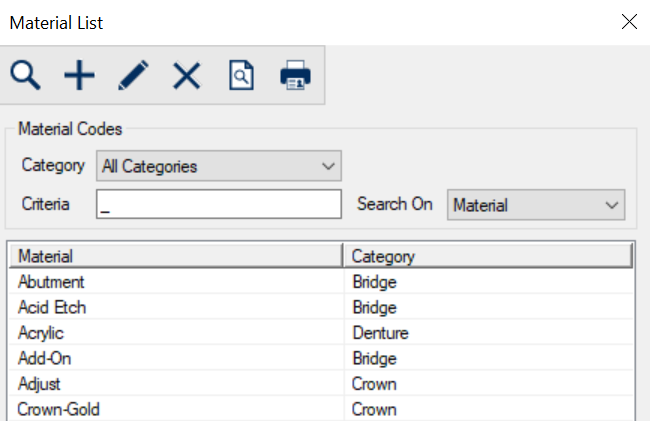The width and height of the screenshot is (650, 421).
Task: Select the Add-On material row
Action: (x=44, y=359)
